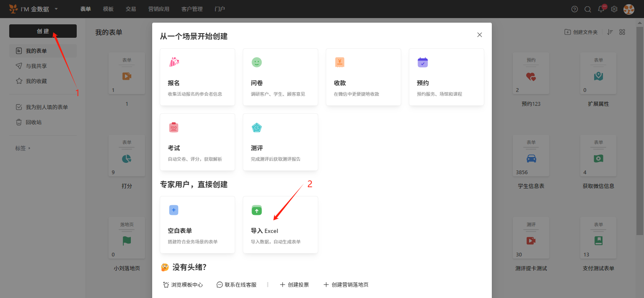Open the 打分 form thumbnail
This screenshot has height=298, width=644.
127,156
